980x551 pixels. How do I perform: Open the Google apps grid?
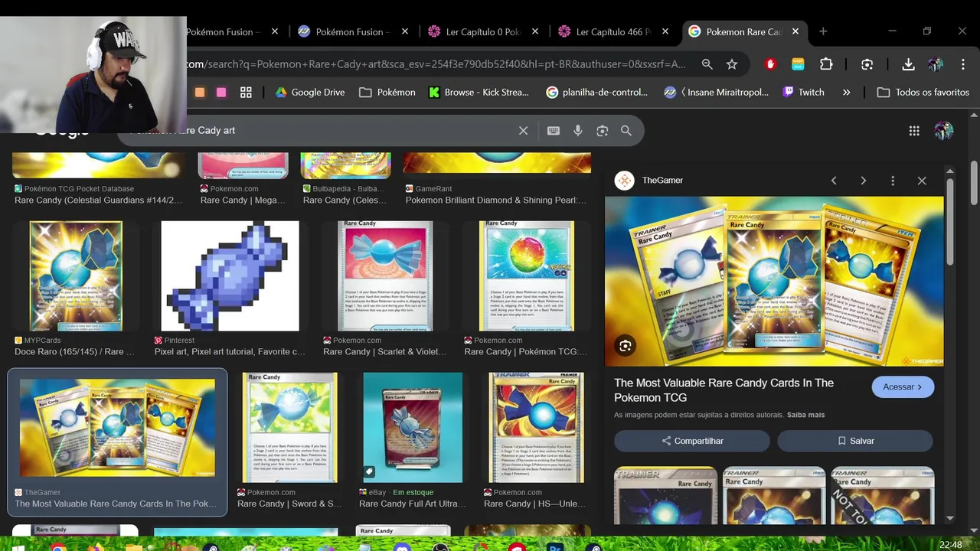click(914, 131)
